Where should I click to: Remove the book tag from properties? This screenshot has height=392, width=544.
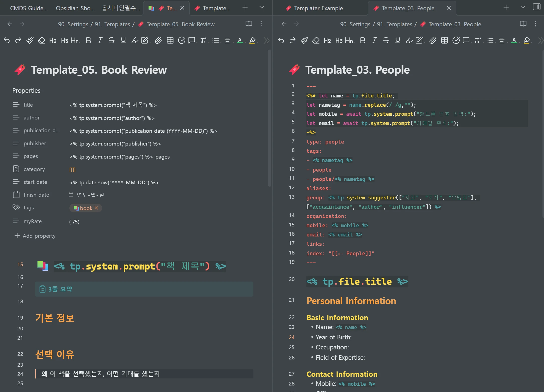(97, 208)
